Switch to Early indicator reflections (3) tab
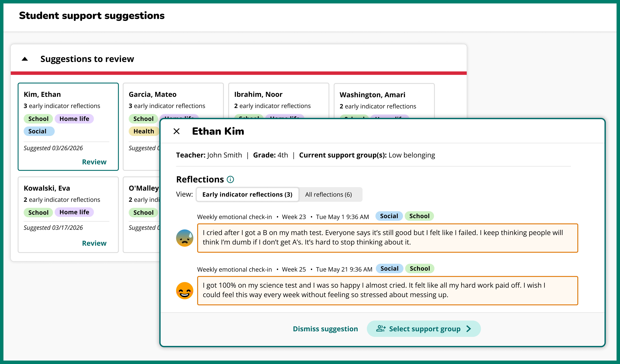Screen dimensions: 620x364 pos(247,195)
